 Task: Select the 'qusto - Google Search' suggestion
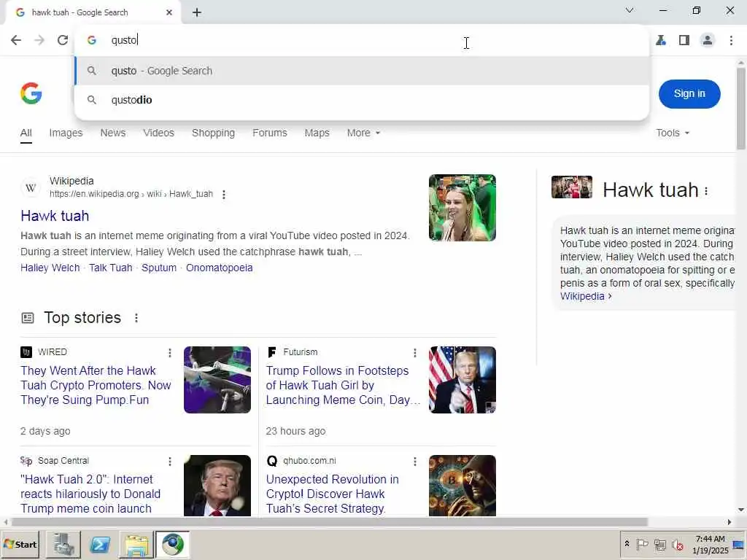pos(362,71)
